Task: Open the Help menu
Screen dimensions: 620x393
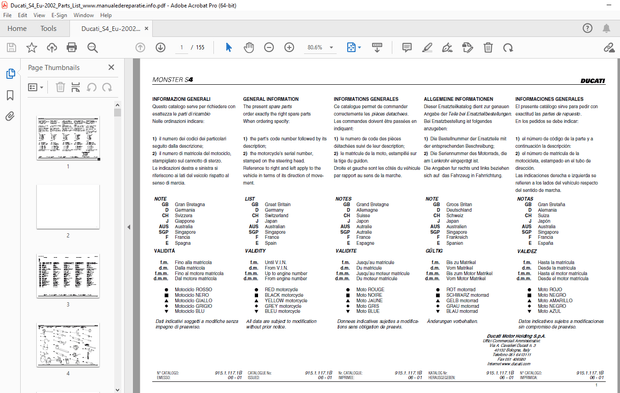Action: click(x=106, y=15)
